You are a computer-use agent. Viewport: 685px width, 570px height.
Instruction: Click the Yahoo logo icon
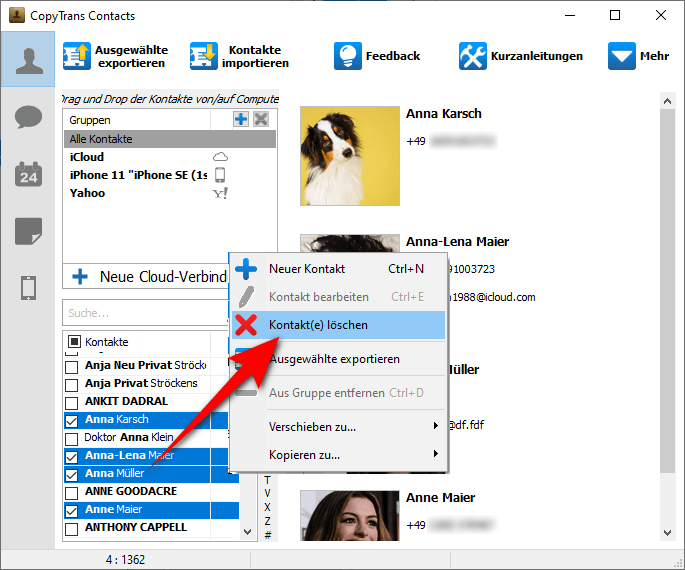[220, 193]
